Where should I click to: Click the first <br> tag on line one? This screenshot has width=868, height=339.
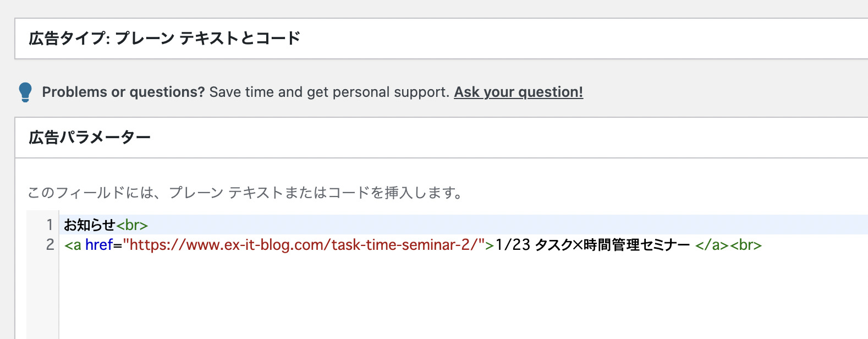pos(132,225)
